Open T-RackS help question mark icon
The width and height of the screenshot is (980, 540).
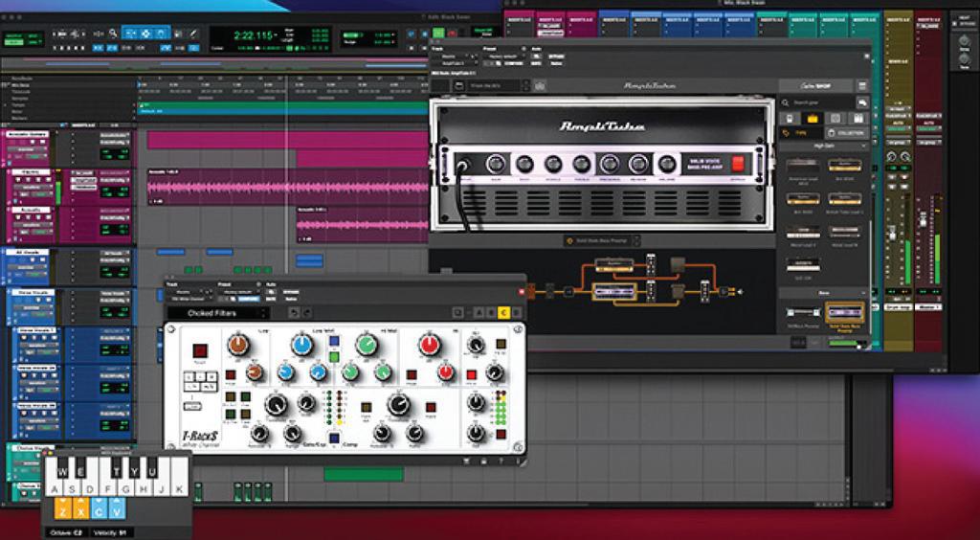pos(500,461)
